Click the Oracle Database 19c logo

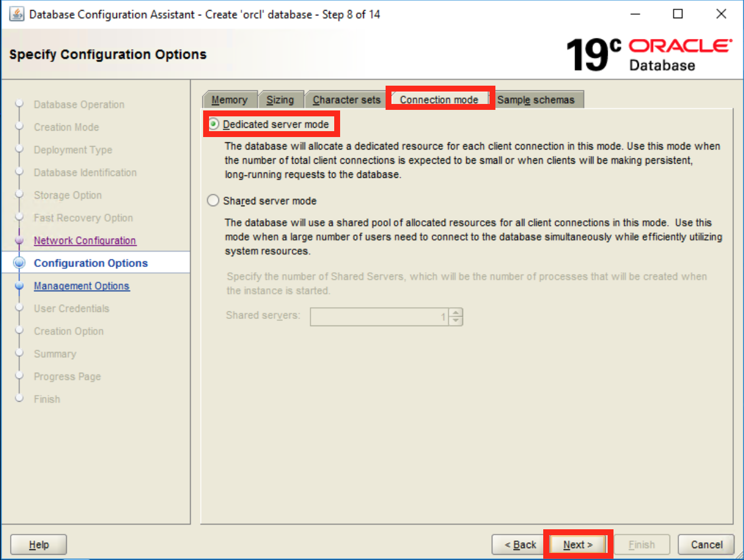point(648,54)
